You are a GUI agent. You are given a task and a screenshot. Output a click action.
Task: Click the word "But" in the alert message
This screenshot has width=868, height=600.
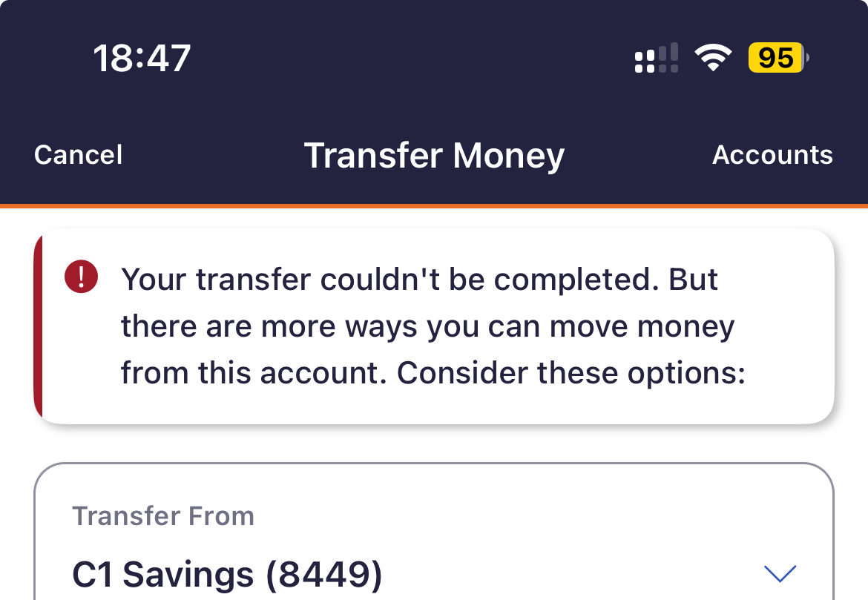click(693, 279)
